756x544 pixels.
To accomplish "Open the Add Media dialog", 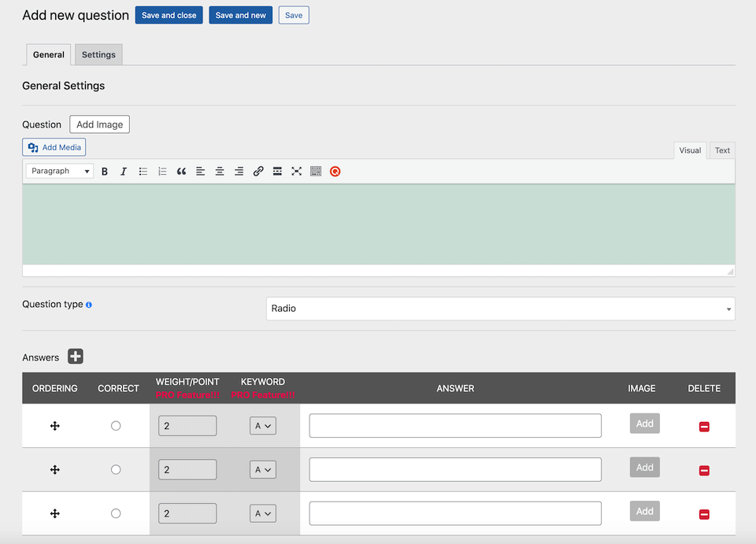I will (x=54, y=147).
